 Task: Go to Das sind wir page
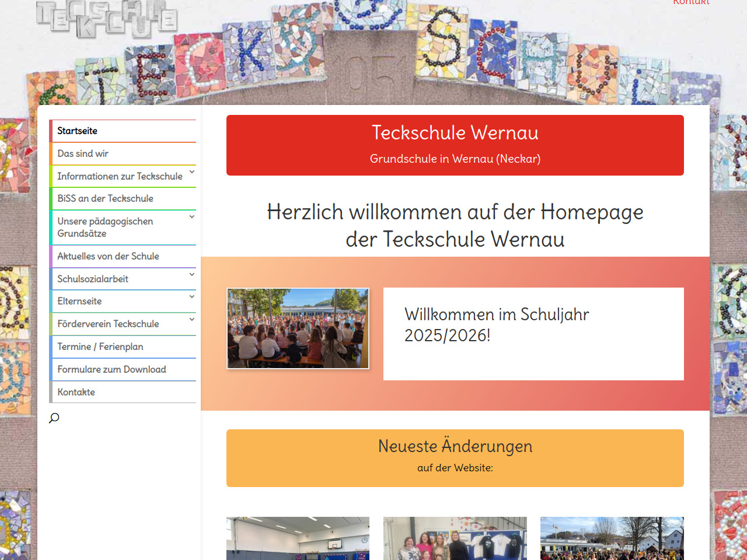(x=83, y=154)
